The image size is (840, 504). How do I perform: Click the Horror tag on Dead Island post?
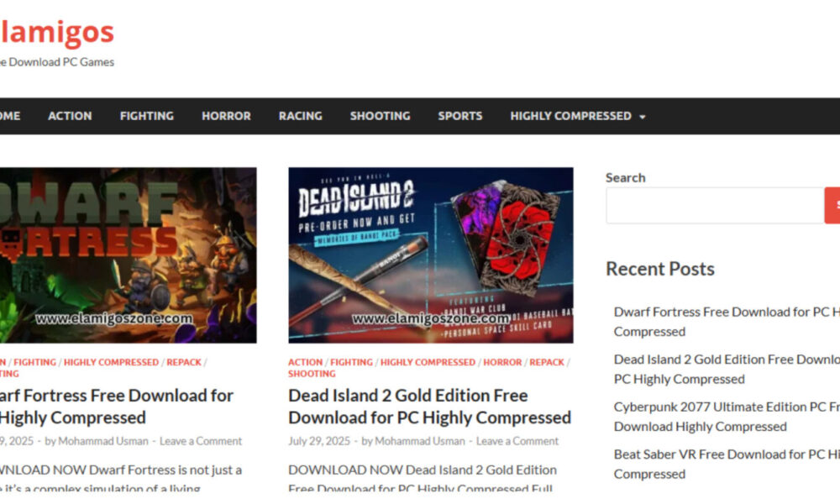502,362
